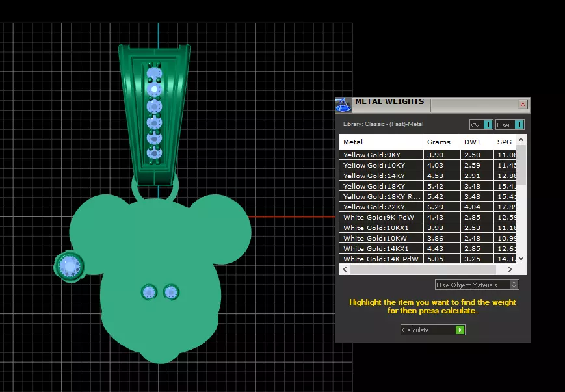Viewport: 565px width, 392px height.
Task: Click the Grams column header
Action: (441, 142)
